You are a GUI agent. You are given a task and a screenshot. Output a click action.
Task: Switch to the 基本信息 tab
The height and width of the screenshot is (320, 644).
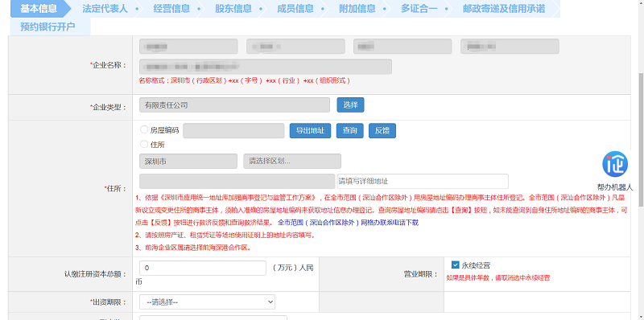pos(39,9)
